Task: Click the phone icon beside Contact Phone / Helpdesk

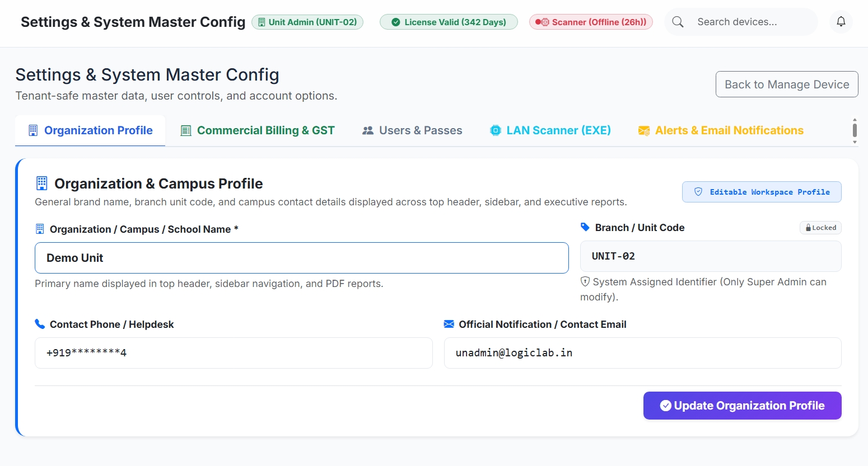Action: [40, 324]
